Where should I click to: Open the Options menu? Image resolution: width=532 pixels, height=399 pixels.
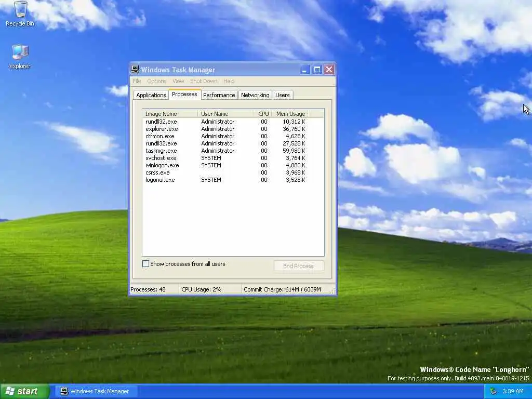(157, 81)
